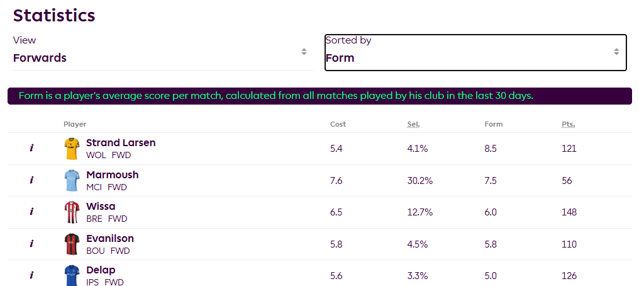Show Evanilson's player info icon
Screen dimensions: 644x286
31,244
